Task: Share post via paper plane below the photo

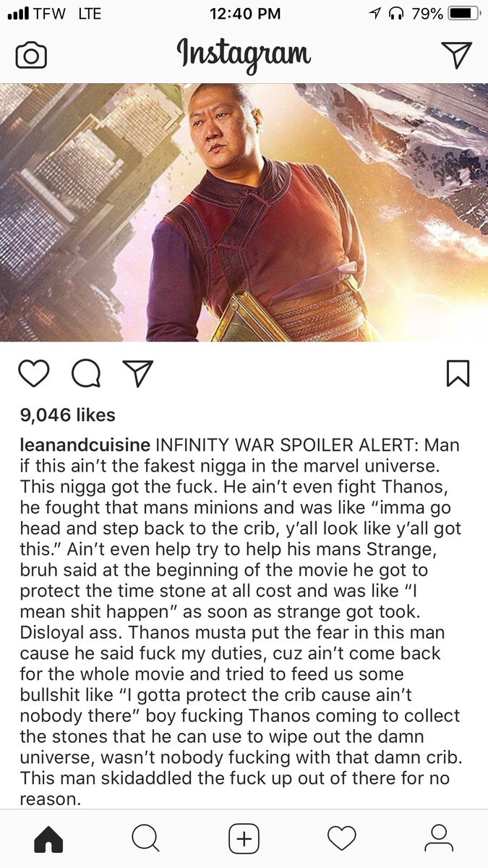Action: [138, 373]
